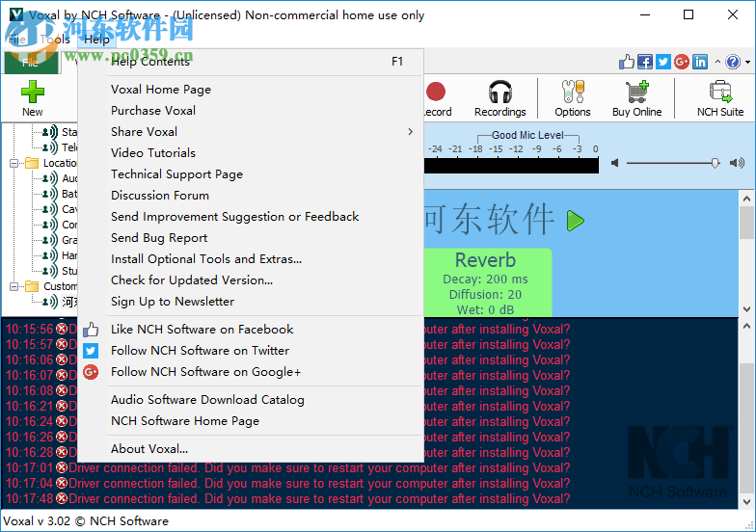Click the Custom folder icon in tree
This screenshot has width=756, height=532.
tap(32, 286)
